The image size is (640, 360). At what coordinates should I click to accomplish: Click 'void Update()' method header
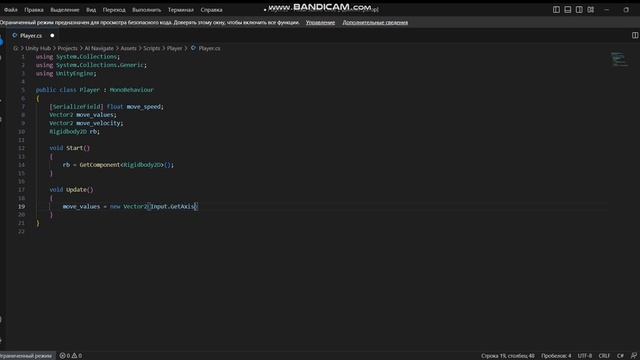point(71,190)
